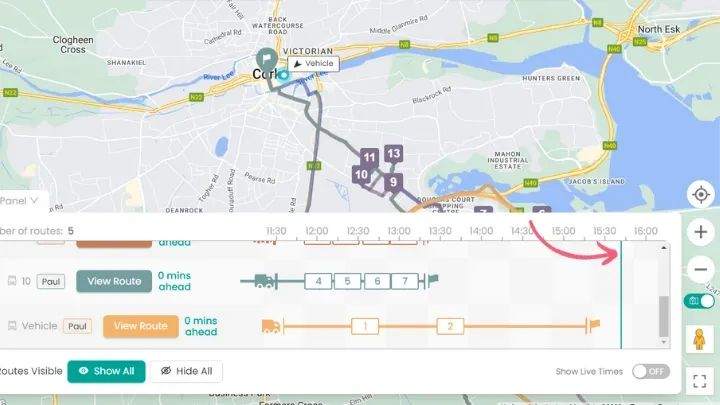Toggle Show Live Times switch
This screenshot has width=720, height=405.
click(651, 371)
